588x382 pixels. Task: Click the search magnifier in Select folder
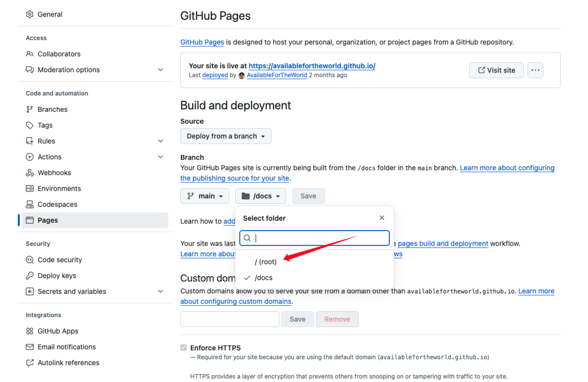pos(247,238)
